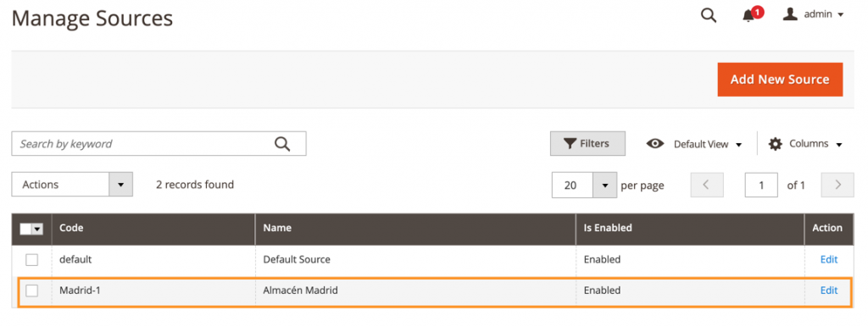Go to previous page arrow

pyautogui.click(x=707, y=185)
